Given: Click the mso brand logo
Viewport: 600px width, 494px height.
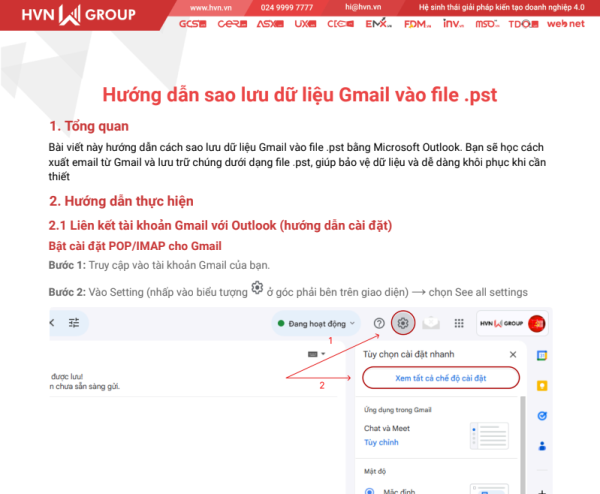Looking at the screenshot, I should coord(487,24).
